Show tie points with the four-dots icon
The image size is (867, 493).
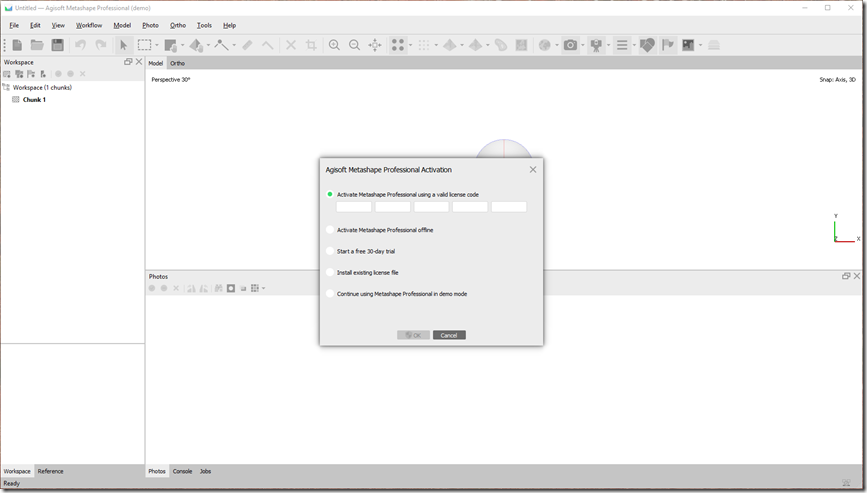[398, 45]
